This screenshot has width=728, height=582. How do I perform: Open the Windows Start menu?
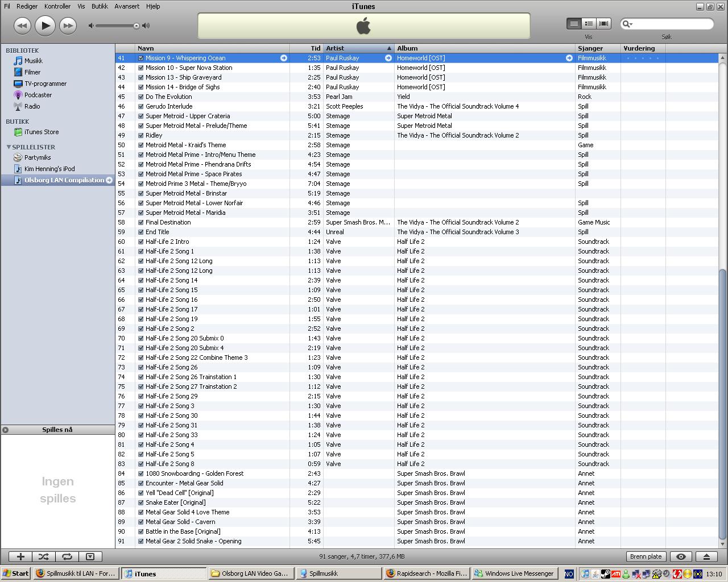[15, 573]
